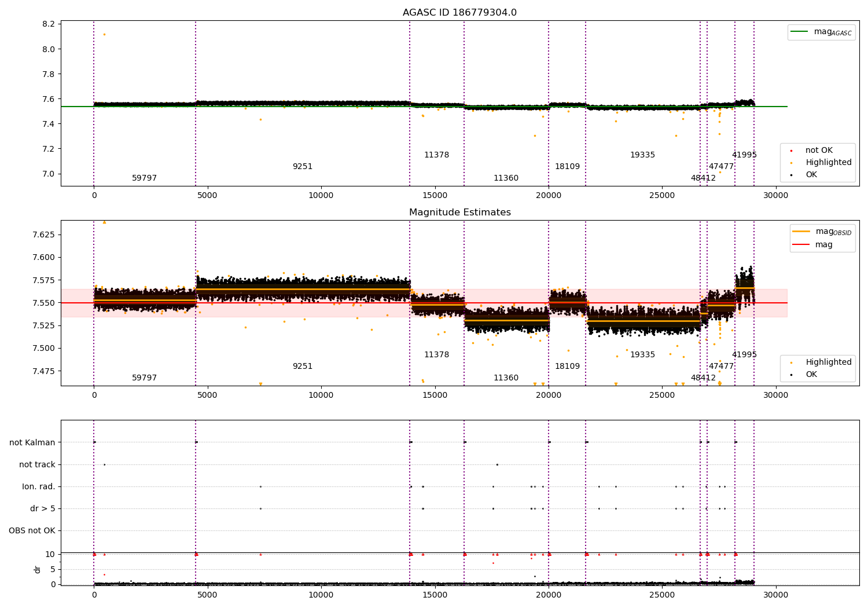Click y-axis tick 7.550 in Magnitude Estimates plot
The width and height of the screenshot is (868, 608).
(43, 303)
